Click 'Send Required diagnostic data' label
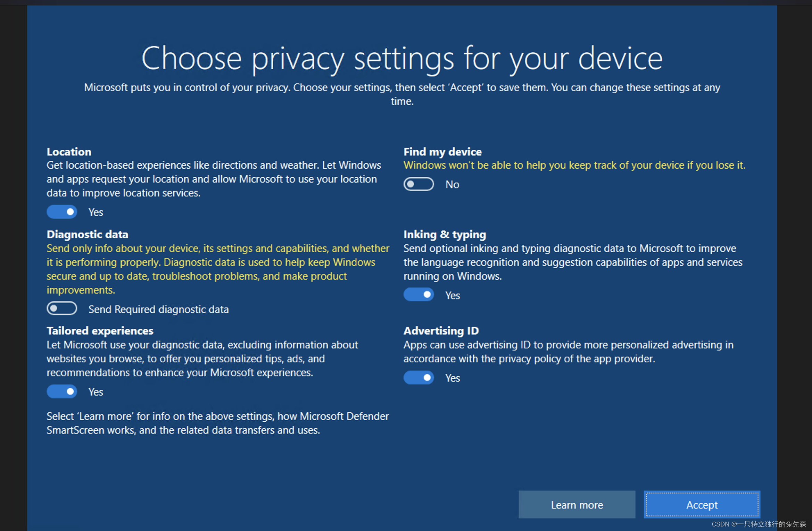The width and height of the screenshot is (812, 531). coord(158,309)
